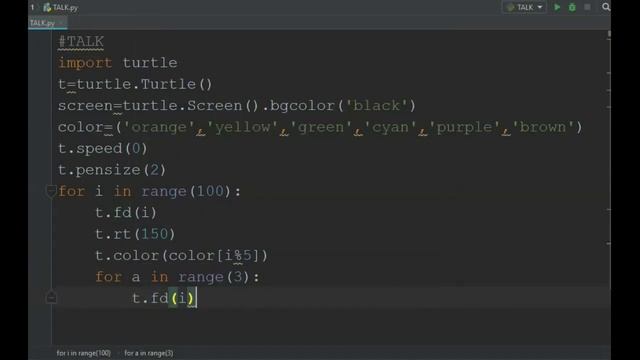The height and width of the screenshot is (360, 640).
Task: Click the 'for a in range(3):' line
Action: [177, 277]
